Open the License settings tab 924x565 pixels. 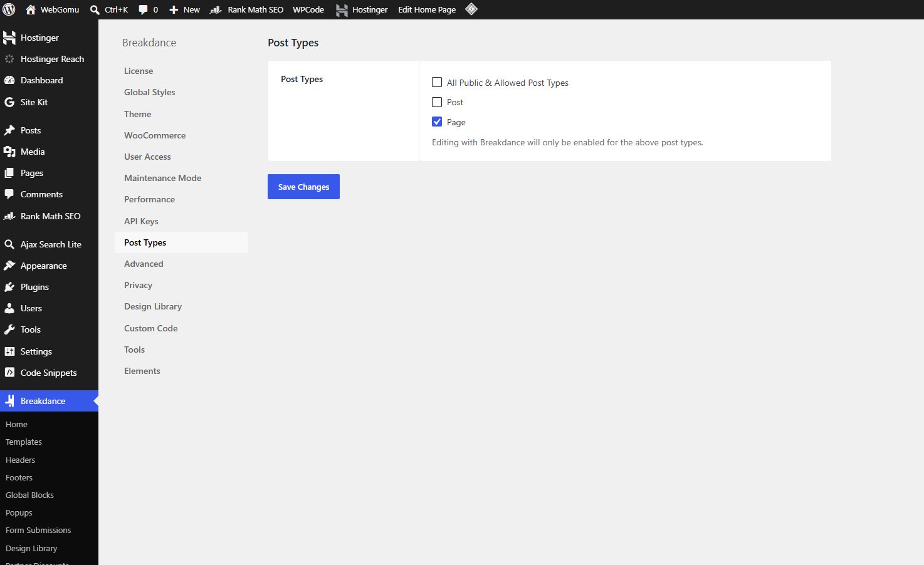tap(181, 71)
